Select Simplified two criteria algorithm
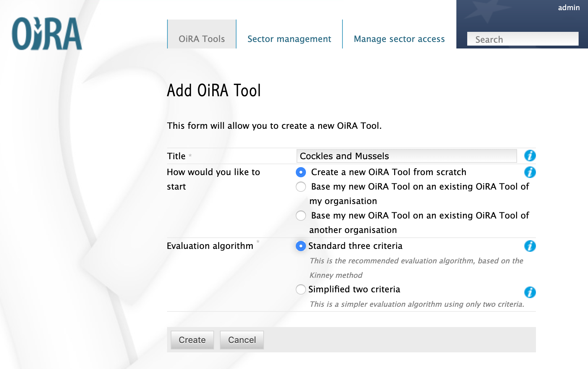 301,289
